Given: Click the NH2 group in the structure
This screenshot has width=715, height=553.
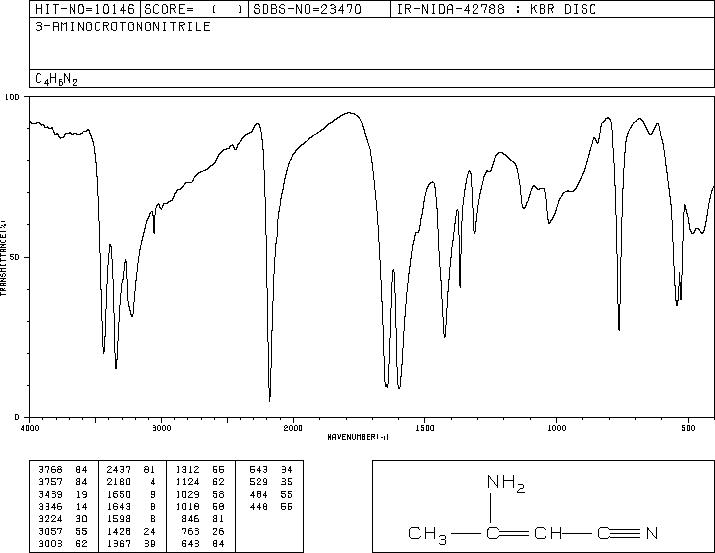Looking at the screenshot, I should click(x=506, y=483).
